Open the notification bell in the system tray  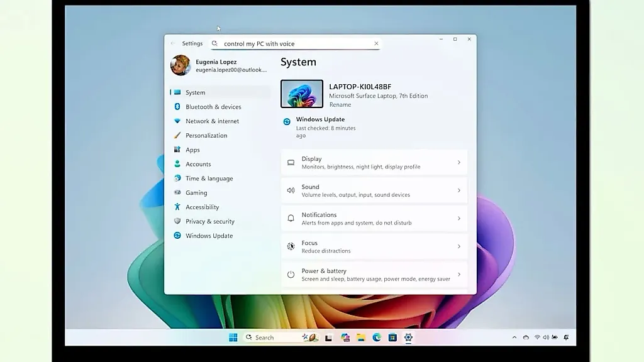(x=567, y=337)
